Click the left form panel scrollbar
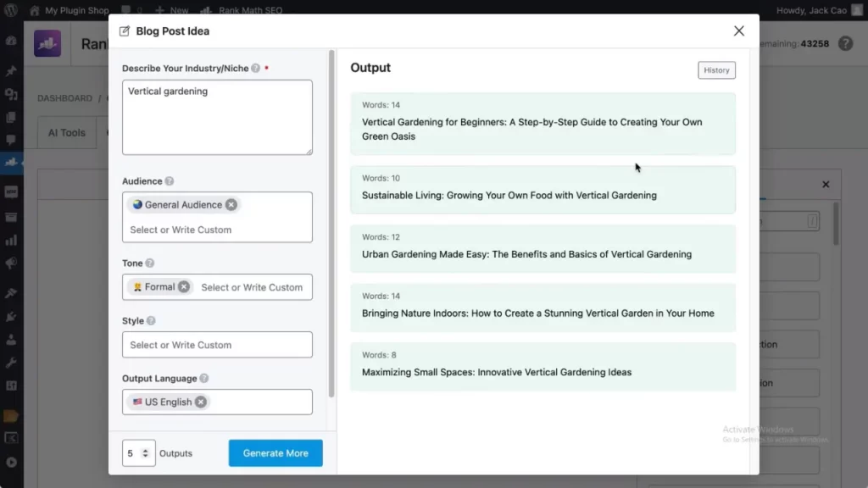 331,224
